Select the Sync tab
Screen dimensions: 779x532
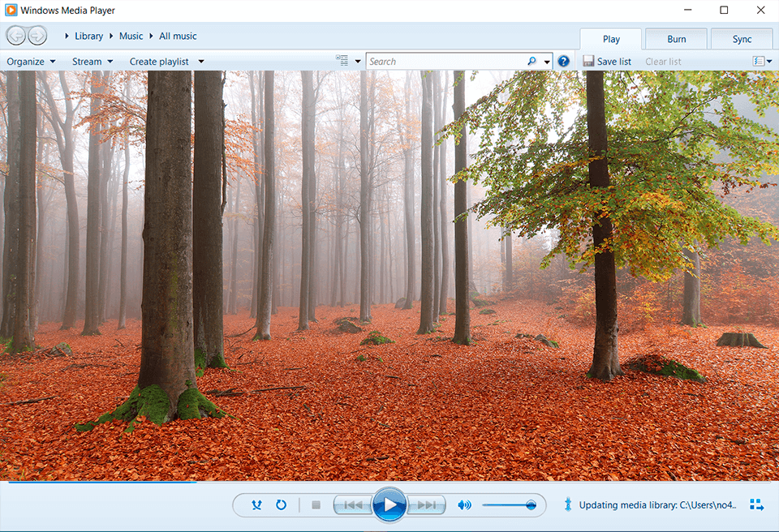(x=741, y=38)
